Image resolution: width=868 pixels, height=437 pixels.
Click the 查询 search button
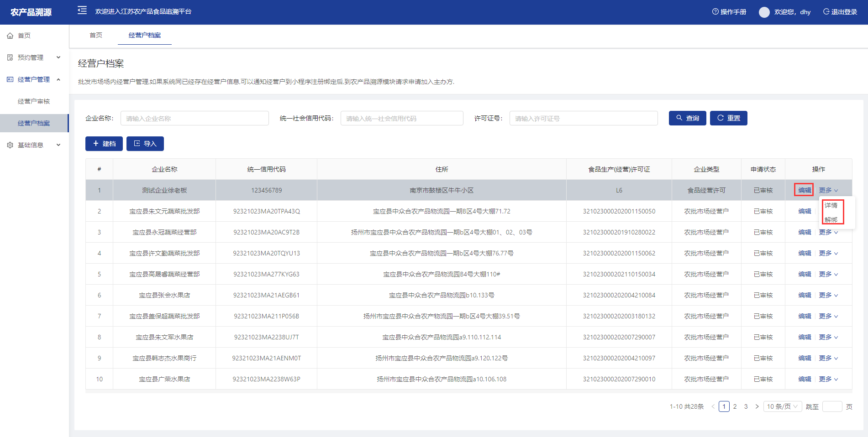[x=687, y=118]
